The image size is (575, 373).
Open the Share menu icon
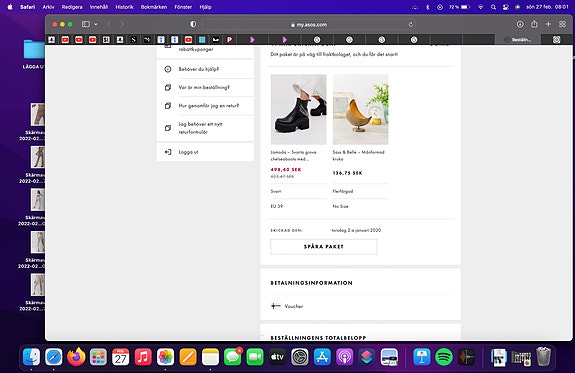tap(534, 24)
